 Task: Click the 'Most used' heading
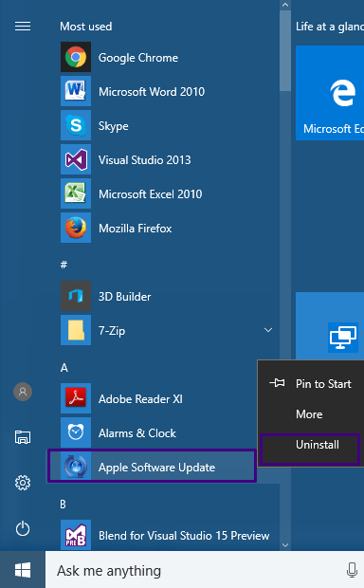(86, 27)
